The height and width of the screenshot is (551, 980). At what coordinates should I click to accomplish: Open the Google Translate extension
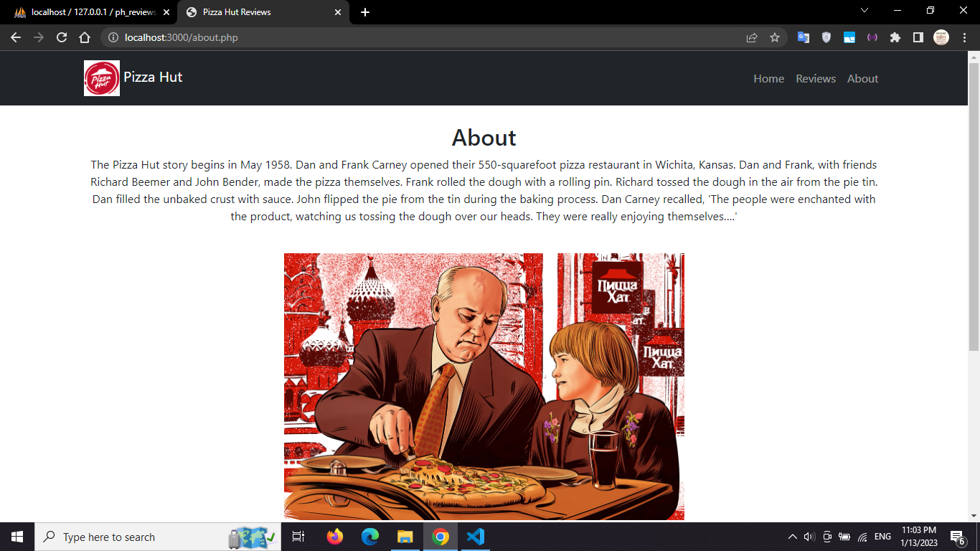[803, 37]
